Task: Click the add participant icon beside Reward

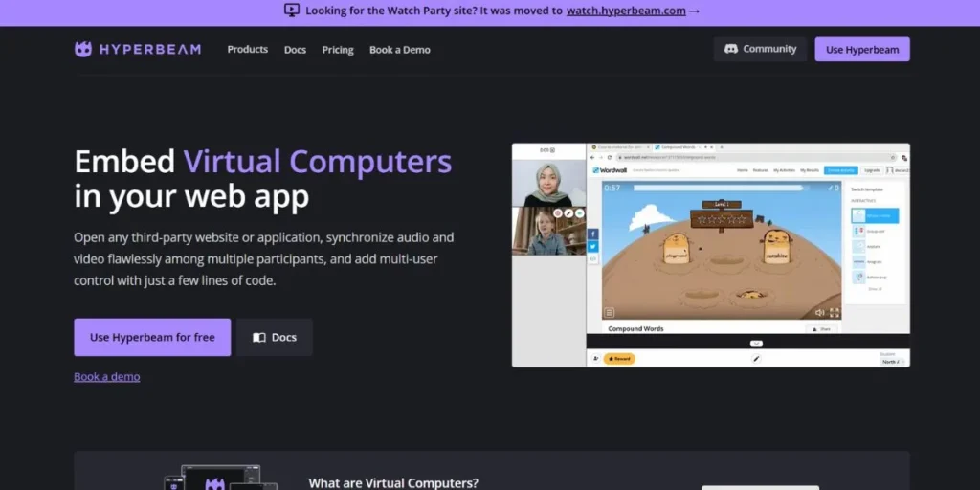Action: pyautogui.click(x=595, y=359)
